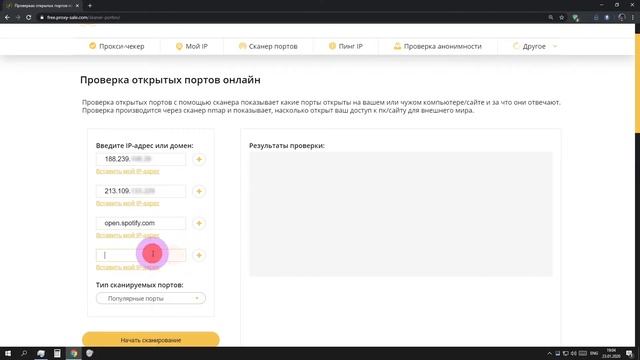Open the Calculator app on taskbar

tap(57, 353)
